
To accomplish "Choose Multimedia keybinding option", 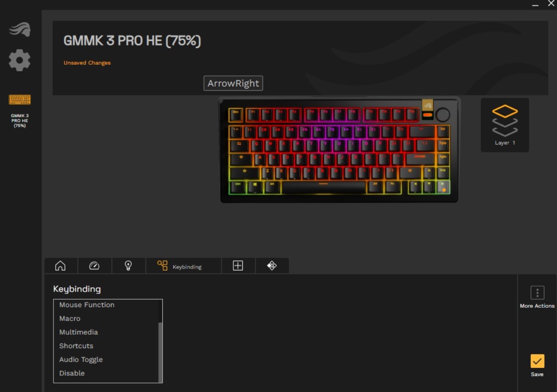I will (78, 332).
